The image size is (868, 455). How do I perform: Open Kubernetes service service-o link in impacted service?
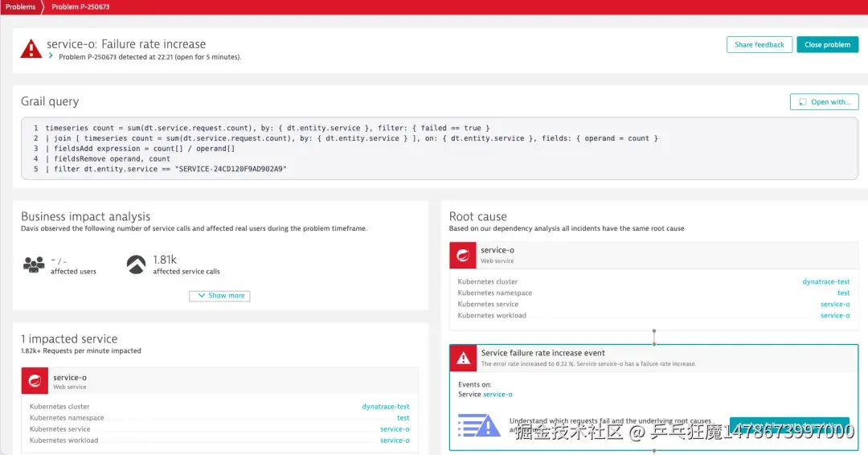(395, 429)
